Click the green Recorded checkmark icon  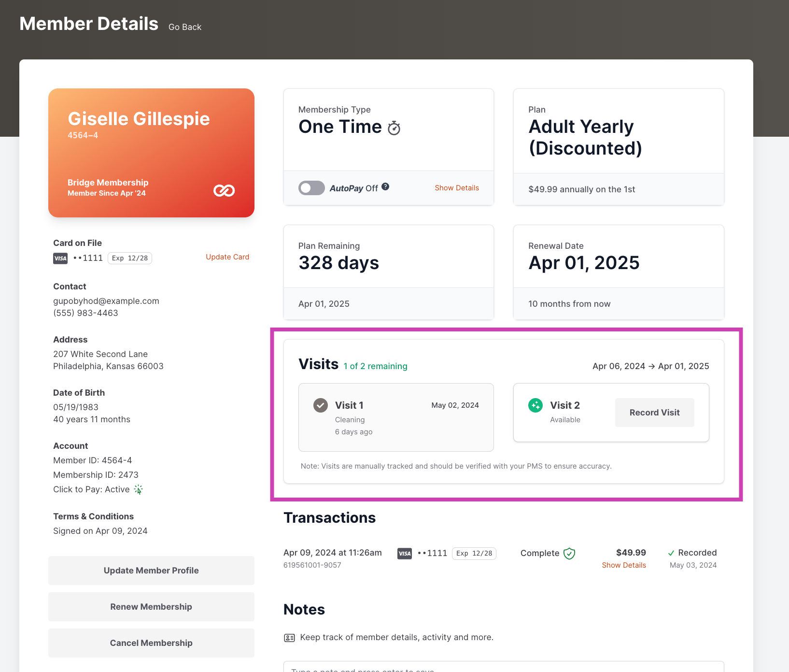[671, 553]
